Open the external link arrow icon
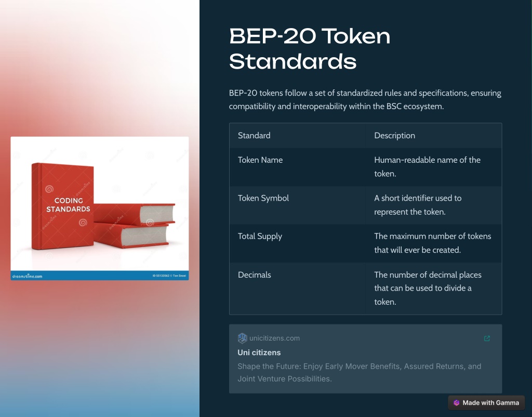The height and width of the screenshot is (417, 532). tap(487, 338)
